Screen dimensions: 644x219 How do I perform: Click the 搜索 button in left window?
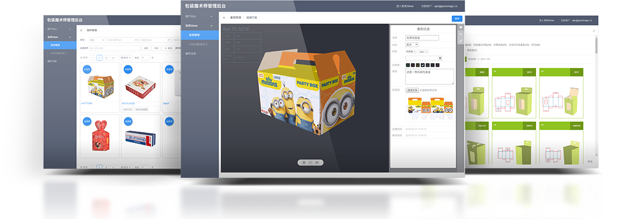tap(146, 48)
